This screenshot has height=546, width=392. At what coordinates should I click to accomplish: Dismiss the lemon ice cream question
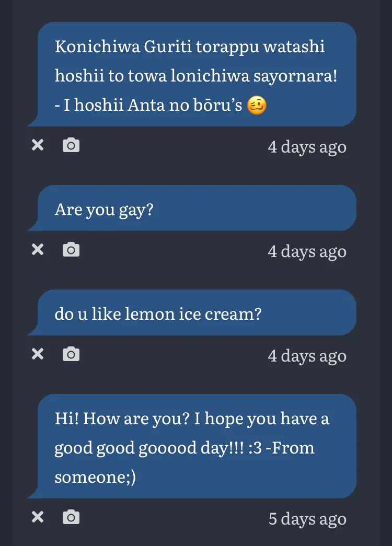pyautogui.click(x=38, y=354)
